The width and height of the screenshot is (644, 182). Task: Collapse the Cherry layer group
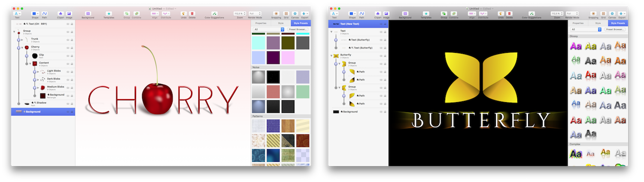pyautogui.click(x=22, y=47)
